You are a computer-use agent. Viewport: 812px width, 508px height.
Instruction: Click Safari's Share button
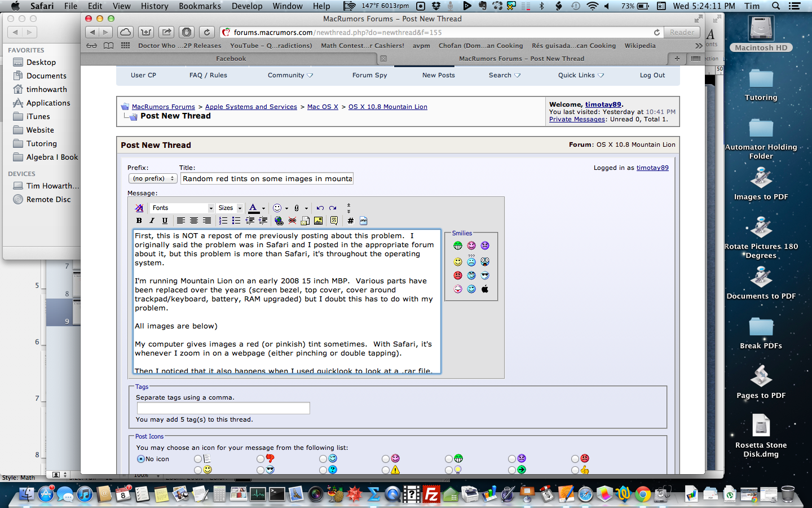tap(166, 32)
